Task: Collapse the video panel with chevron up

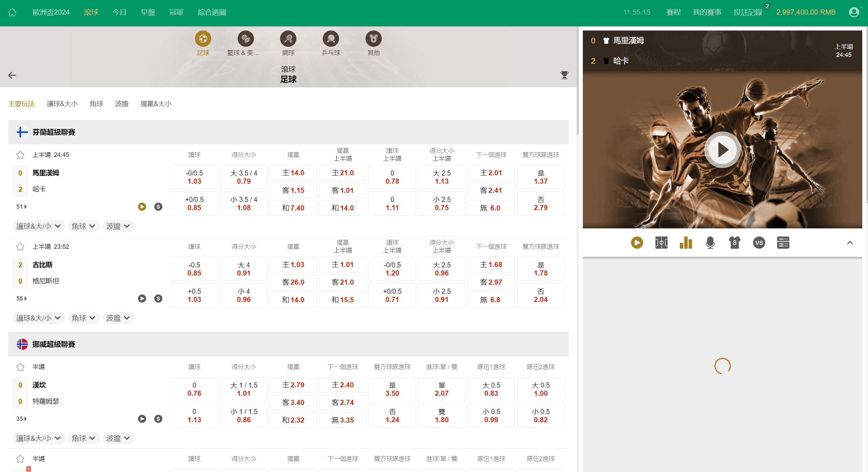Action: pos(850,243)
